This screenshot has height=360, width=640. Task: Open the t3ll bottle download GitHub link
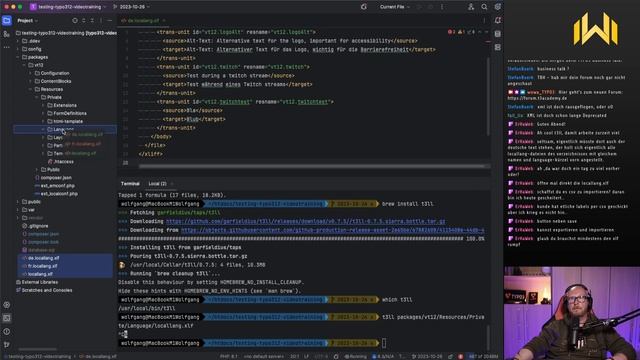pos(305,221)
